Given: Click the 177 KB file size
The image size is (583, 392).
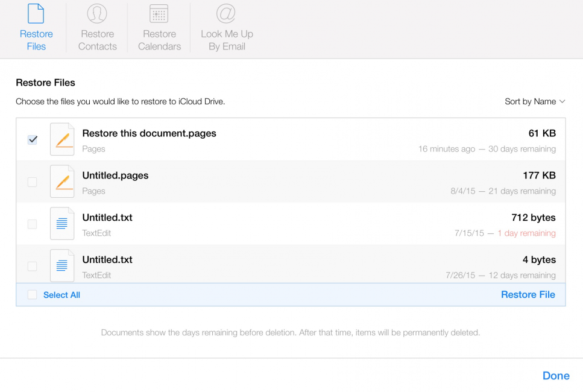Looking at the screenshot, I should 539,175.
